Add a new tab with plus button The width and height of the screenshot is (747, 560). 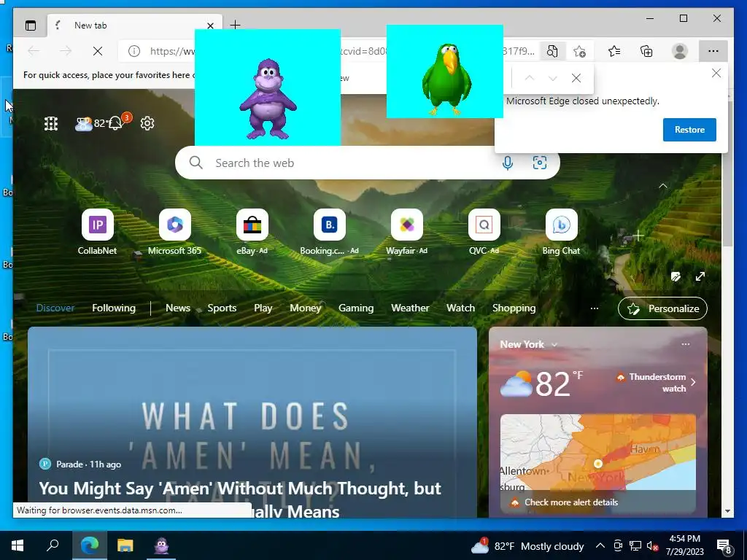click(235, 25)
